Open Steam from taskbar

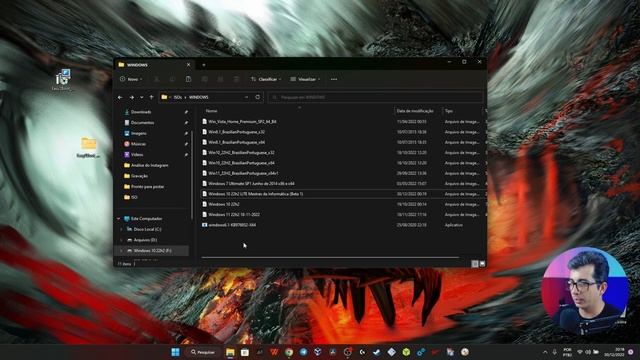click(x=377, y=352)
